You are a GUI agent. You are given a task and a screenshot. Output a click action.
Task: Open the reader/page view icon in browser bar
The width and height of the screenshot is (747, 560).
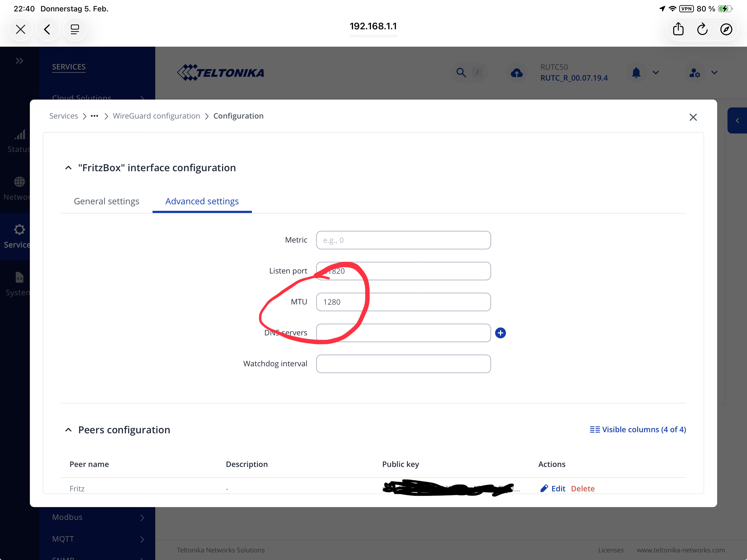coord(75,29)
